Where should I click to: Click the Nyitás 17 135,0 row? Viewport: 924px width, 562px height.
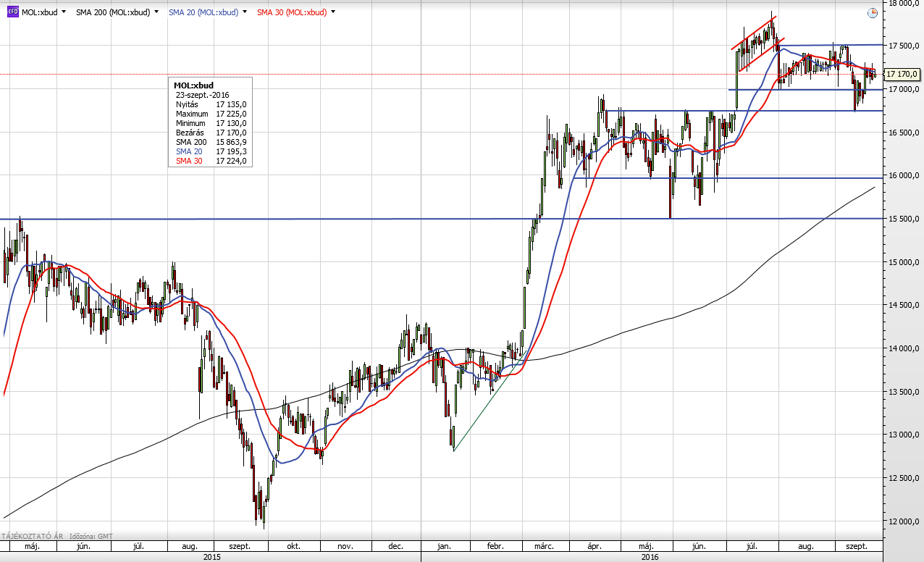tap(211, 104)
